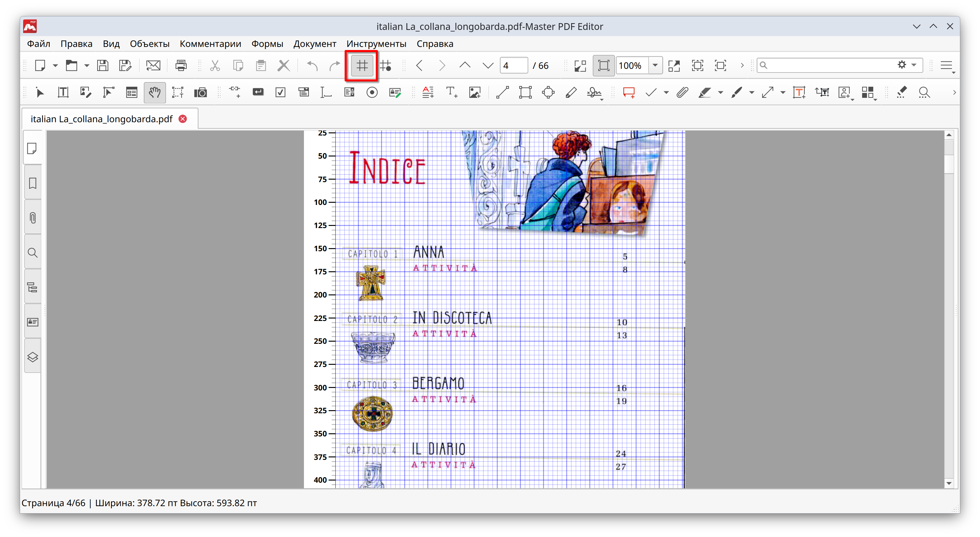The width and height of the screenshot is (980, 537).
Task: Open the Объекты menu
Action: (150, 44)
